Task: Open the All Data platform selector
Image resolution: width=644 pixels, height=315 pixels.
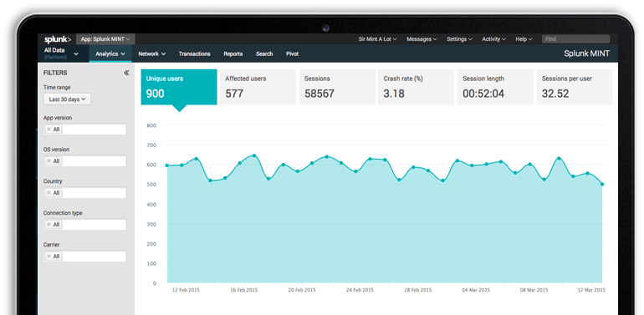Action: point(61,53)
